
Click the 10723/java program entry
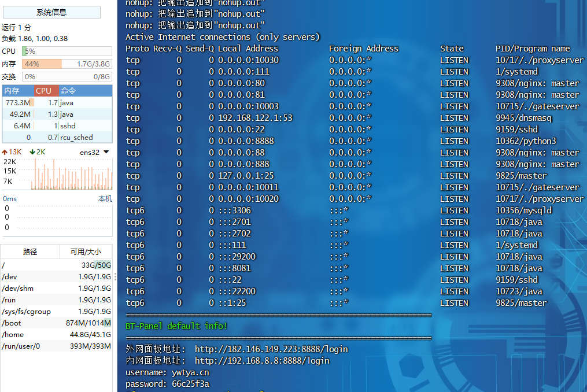click(x=519, y=291)
